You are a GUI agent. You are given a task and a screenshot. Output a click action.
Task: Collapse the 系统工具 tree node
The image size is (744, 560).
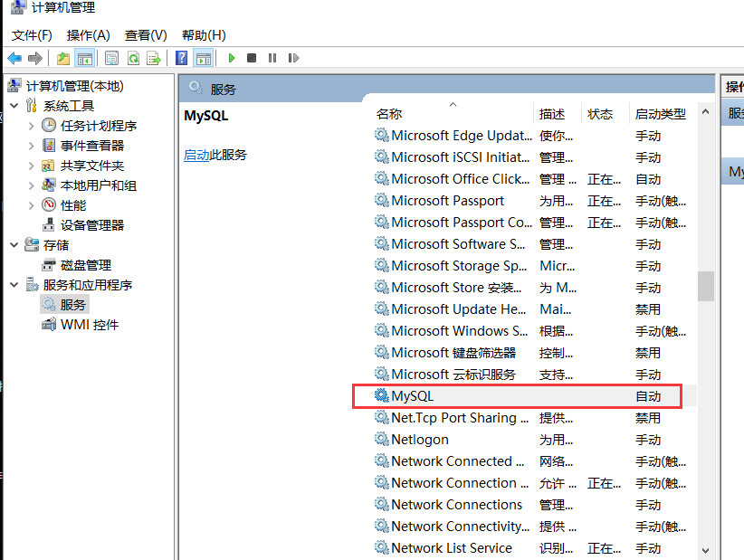[x=14, y=106]
